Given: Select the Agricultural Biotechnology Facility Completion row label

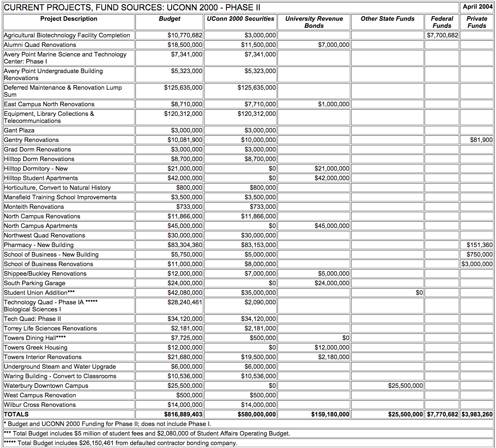Looking at the screenshot, I should pyautogui.click(x=67, y=35).
